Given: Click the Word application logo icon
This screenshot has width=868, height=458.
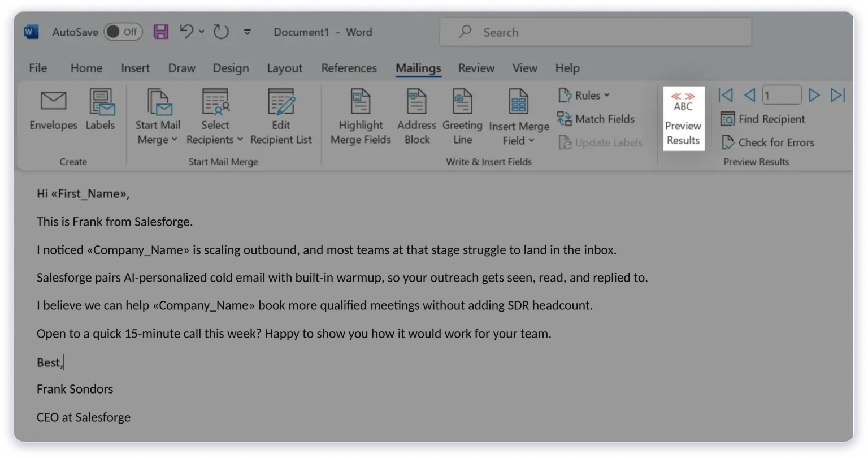Looking at the screenshot, I should point(31,32).
